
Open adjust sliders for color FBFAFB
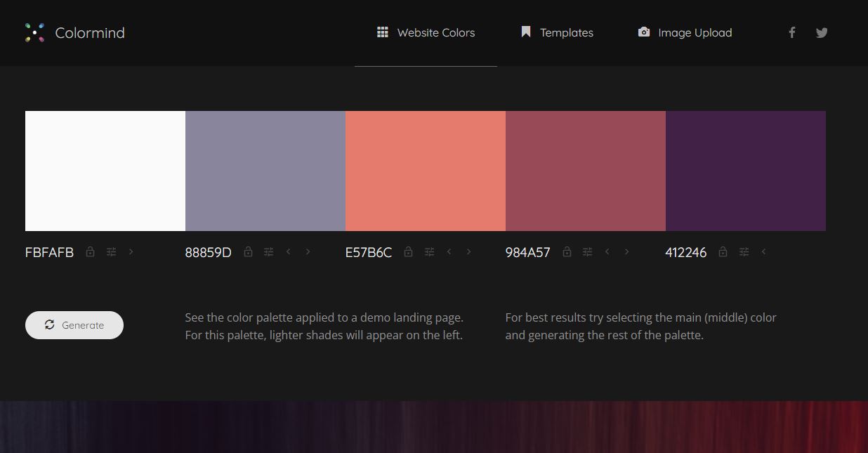coord(111,252)
